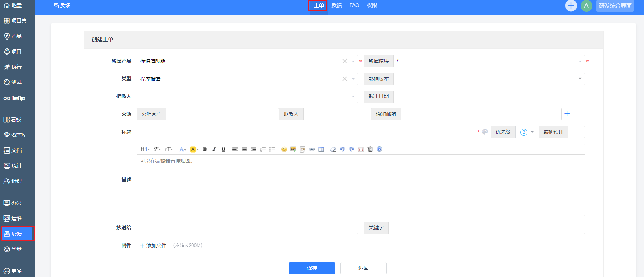Click the 截止日期 date field
The width and height of the screenshot is (644, 277).
click(489, 97)
